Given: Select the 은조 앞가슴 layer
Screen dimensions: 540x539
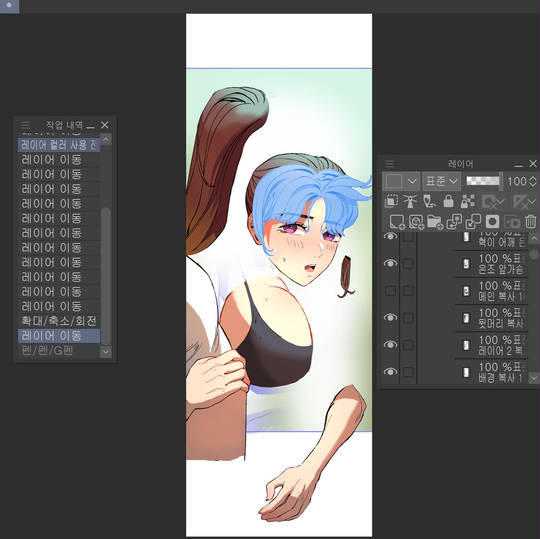Looking at the screenshot, I should (x=490, y=263).
